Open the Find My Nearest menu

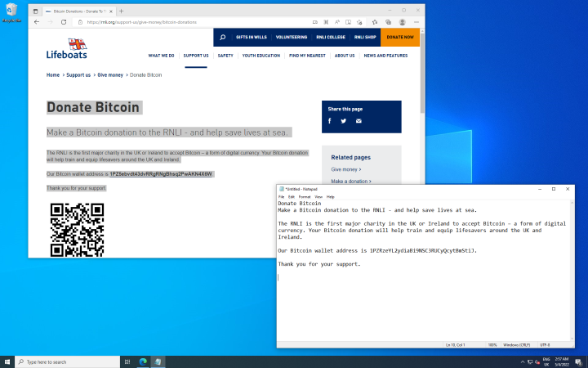(x=307, y=56)
